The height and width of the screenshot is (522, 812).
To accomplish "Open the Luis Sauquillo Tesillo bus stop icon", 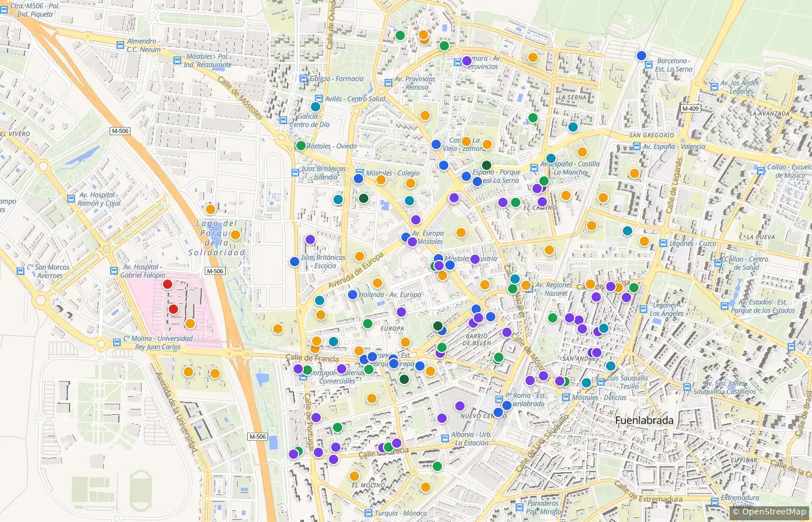I will [600, 382].
